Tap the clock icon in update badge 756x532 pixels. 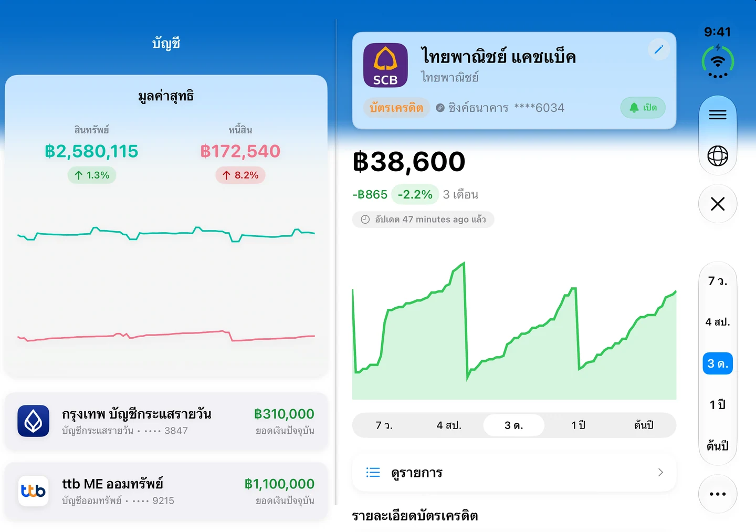click(x=365, y=220)
